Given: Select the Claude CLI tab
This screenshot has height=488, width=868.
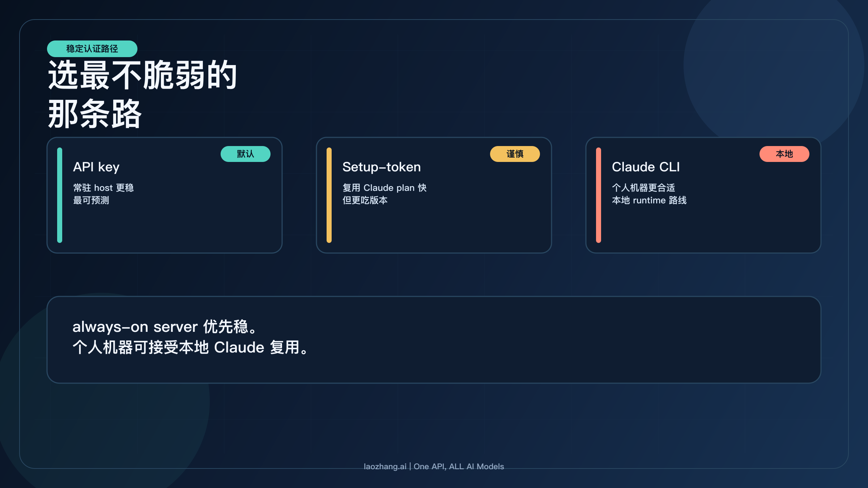Looking at the screenshot, I should (646, 167).
